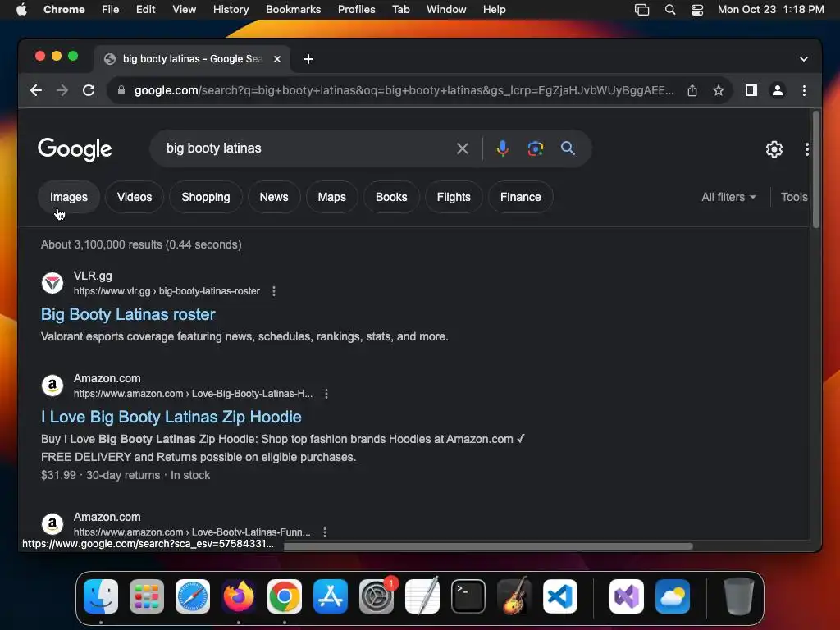Image resolution: width=840 pixels, height=630 pixels.
Task: Open the Tab menu
Action: 400,10
